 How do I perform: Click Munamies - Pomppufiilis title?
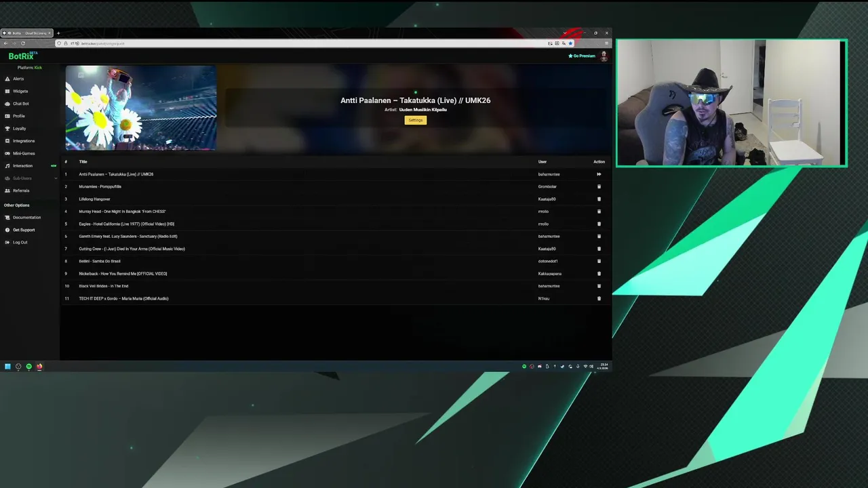click(x=100, y=186)
